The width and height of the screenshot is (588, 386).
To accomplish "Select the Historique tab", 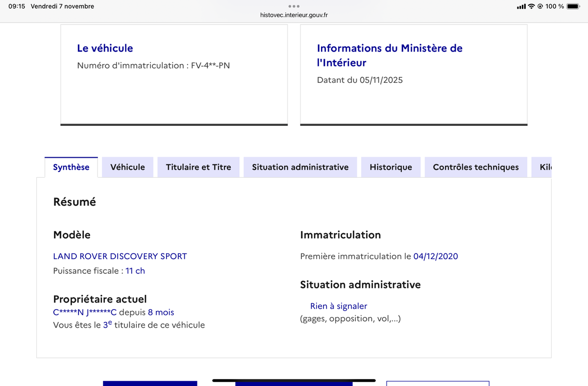I will coord(391,167).
